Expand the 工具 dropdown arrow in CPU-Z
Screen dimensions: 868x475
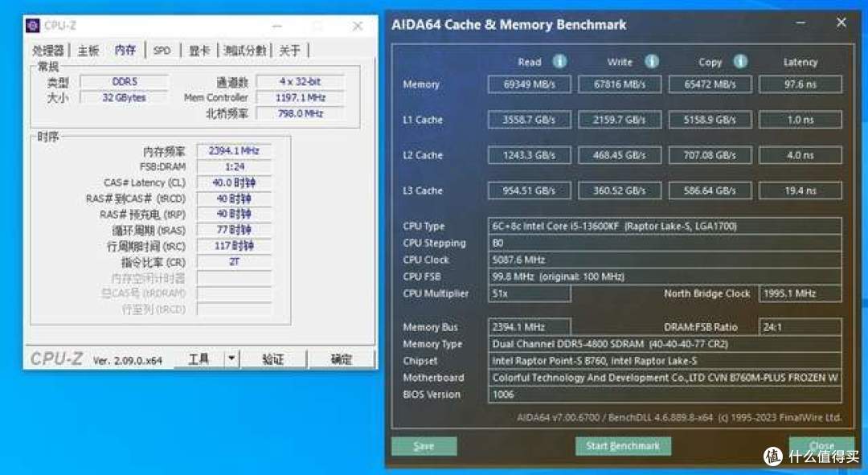click(231, 358)
